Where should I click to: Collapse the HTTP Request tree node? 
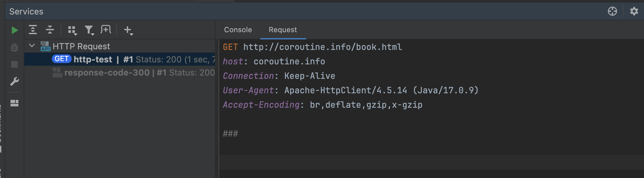click(x=32, y=46)
